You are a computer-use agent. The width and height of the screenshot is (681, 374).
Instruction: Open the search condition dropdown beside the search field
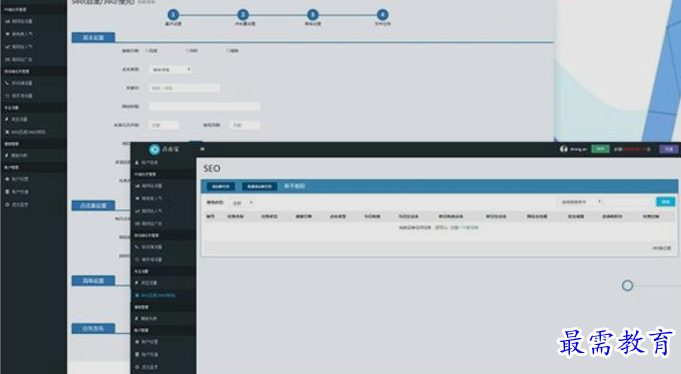point(580,202)
